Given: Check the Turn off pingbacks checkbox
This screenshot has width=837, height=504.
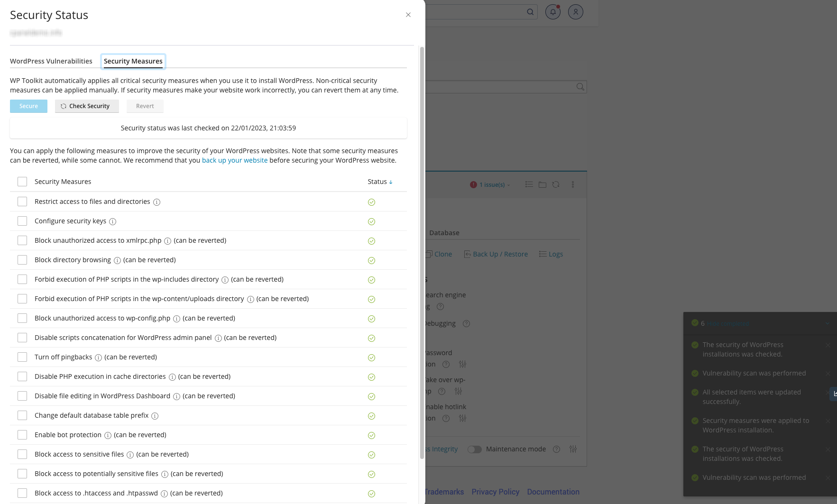Looking at the screenshot, I should [22, 357].
